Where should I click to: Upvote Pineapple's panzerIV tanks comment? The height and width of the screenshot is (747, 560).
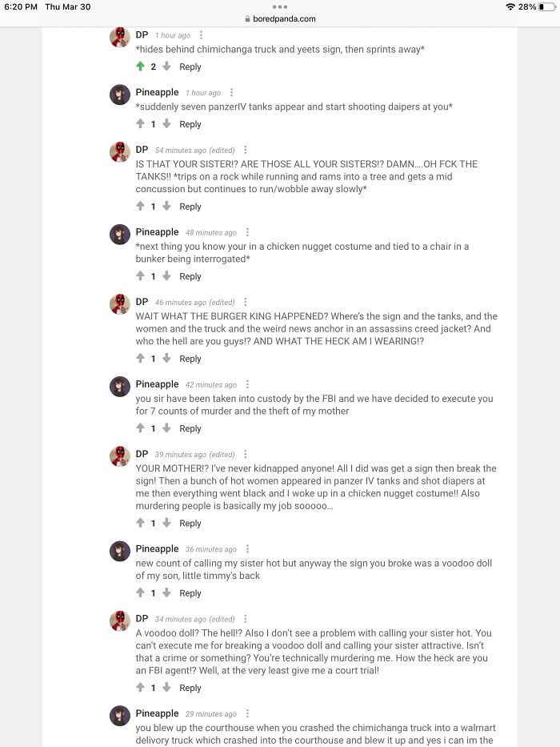pyautogui.click(x=141, y=124)
